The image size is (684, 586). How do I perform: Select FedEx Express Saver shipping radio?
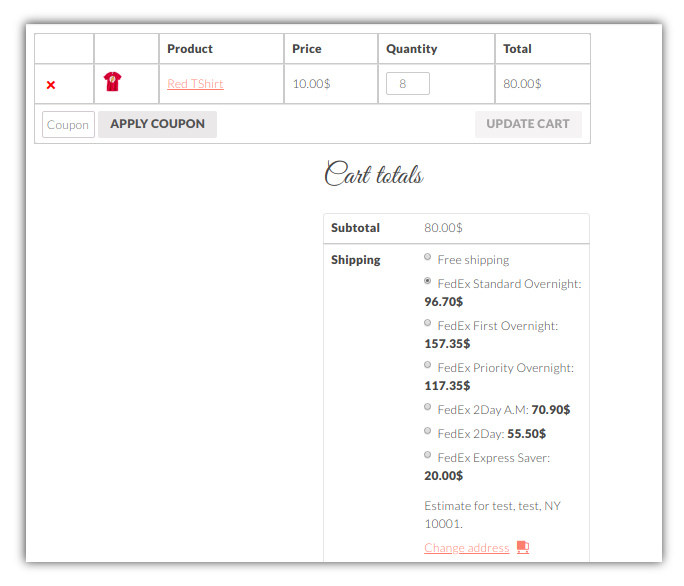tap(428, 455)
